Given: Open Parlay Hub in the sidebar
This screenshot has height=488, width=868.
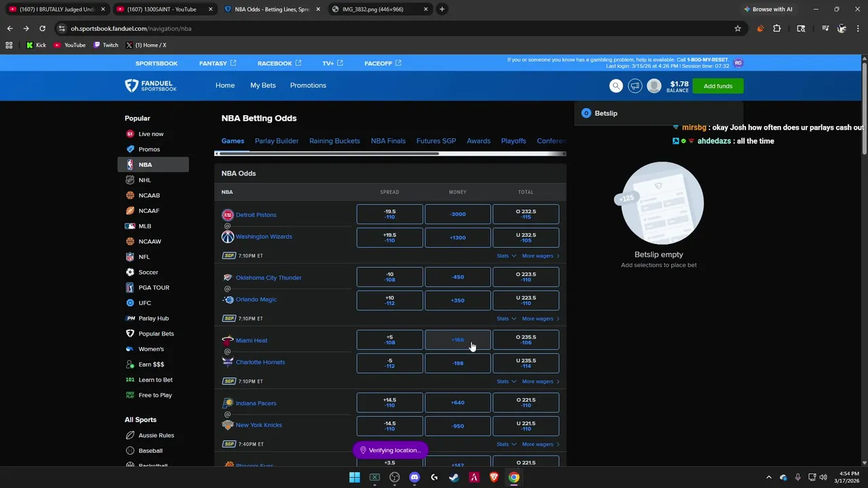Looking at the screenshot, I should tap(153, 319).
